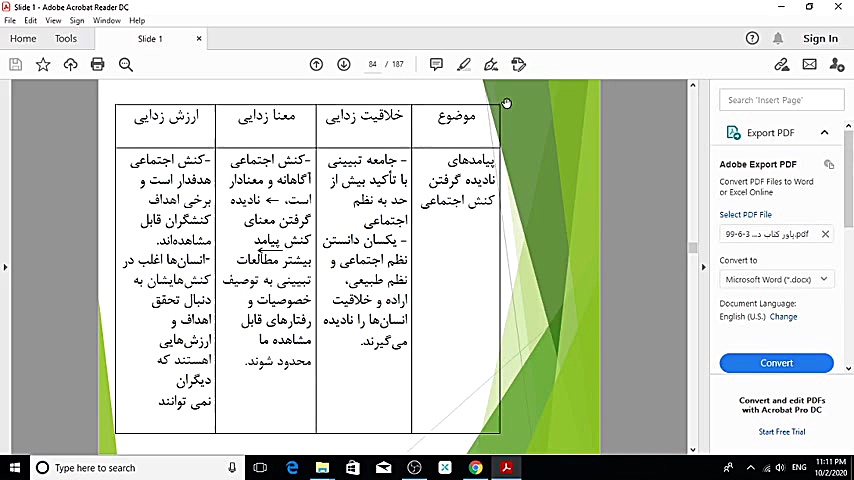The image size is (854, 480).
Task: Click the stamp tool icon
Action: 518,64
